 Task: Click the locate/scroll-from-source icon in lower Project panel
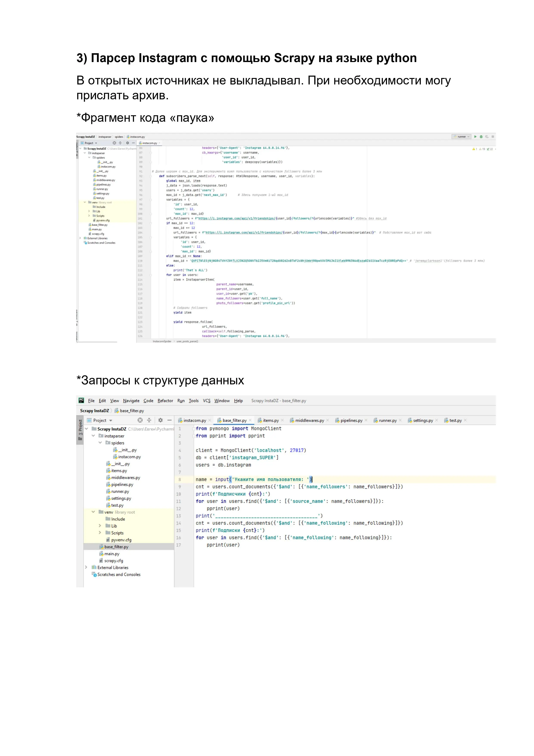point(140,420)
